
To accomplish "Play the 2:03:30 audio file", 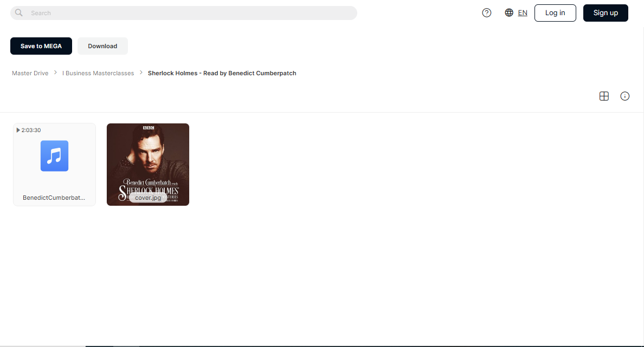I will [x=28, y=130].
